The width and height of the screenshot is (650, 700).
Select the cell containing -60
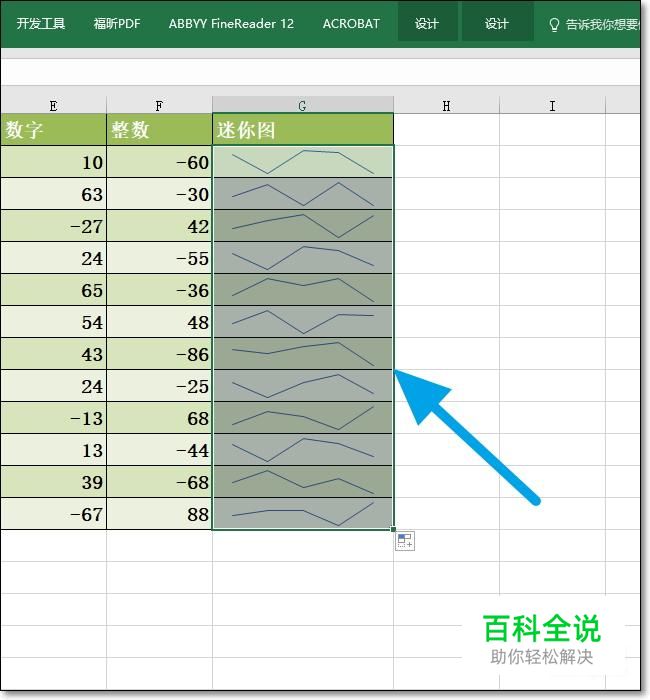(159, 162)
